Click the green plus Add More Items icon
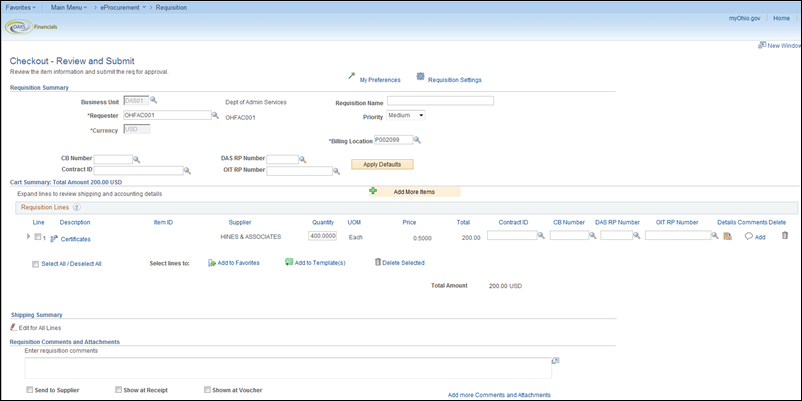 point(373,191)
